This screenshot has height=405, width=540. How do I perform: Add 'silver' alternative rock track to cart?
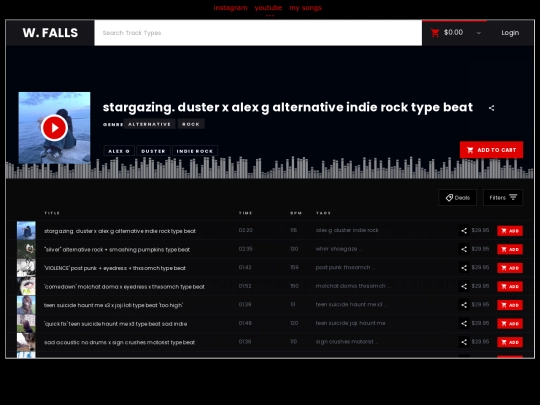[510, 249]
